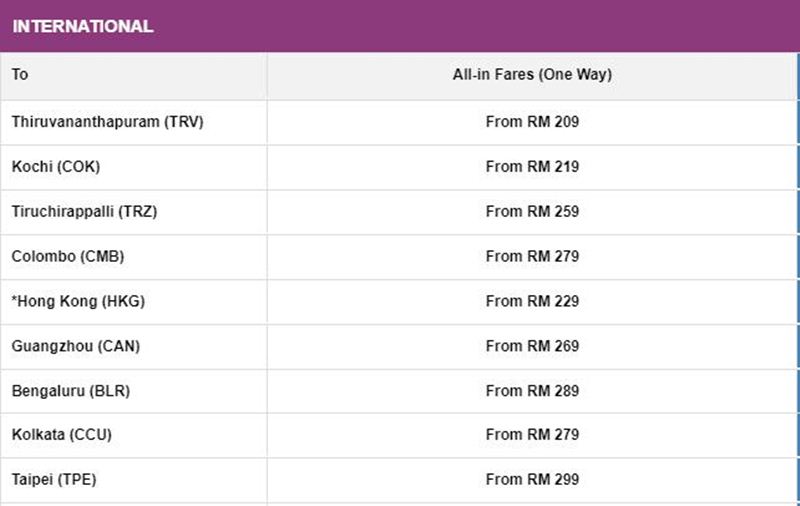Choose Kochi (COK) destination
Screen dimensions: 800x506
[56, 167]
